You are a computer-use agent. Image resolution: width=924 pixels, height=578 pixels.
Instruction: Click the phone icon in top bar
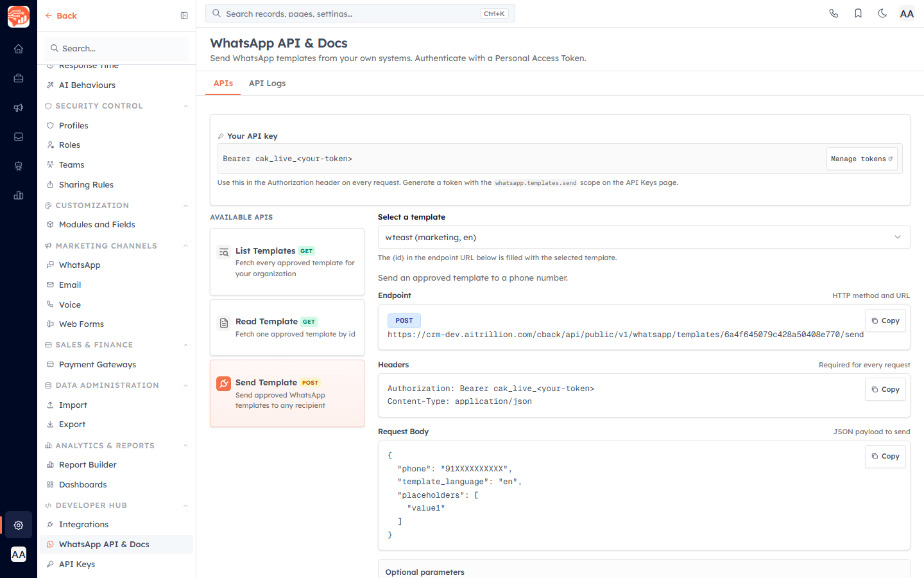834,13
